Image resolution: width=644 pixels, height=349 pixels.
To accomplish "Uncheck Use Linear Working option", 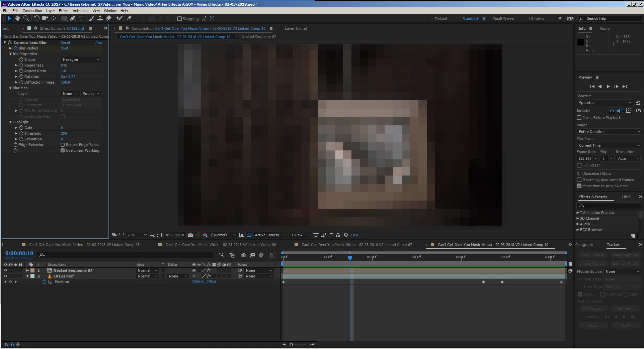I will tap(63, 150).
